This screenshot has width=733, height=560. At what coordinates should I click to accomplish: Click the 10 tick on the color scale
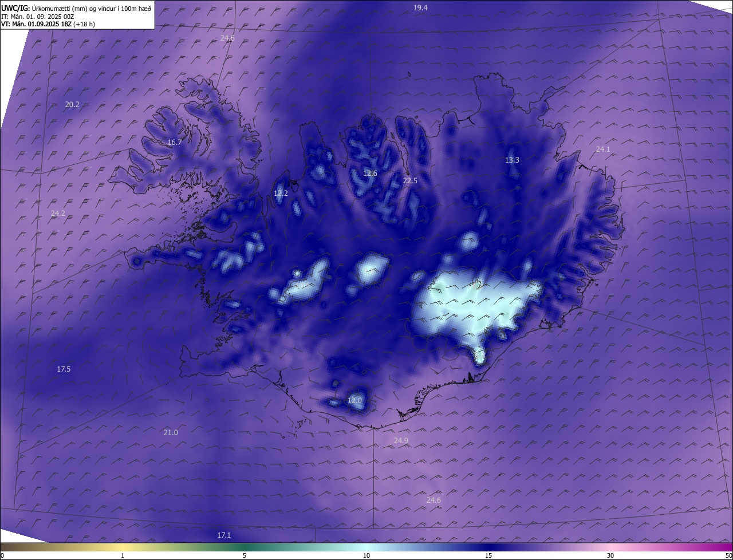[x=366, y=556]
